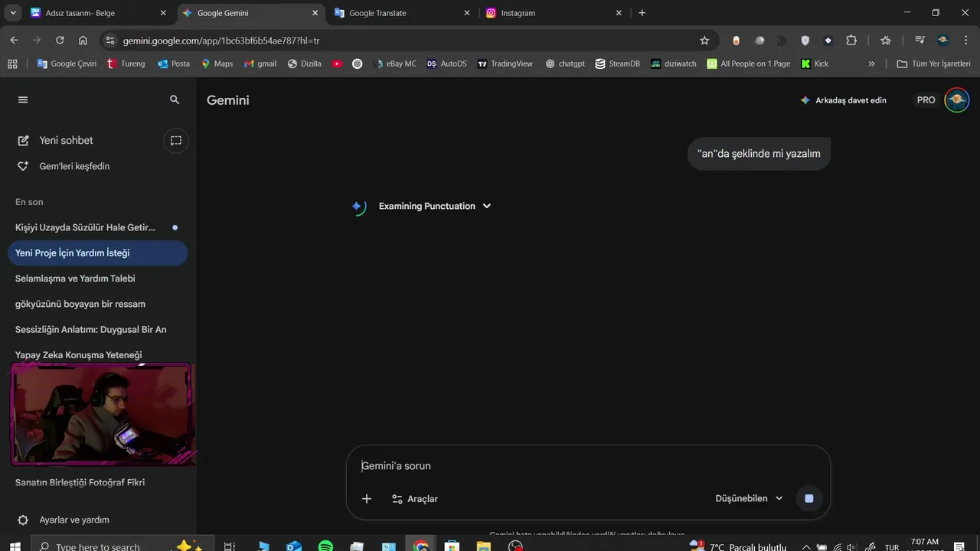980x551 pixels.
Task: Click the address bar URL
Action: point(221,41)
